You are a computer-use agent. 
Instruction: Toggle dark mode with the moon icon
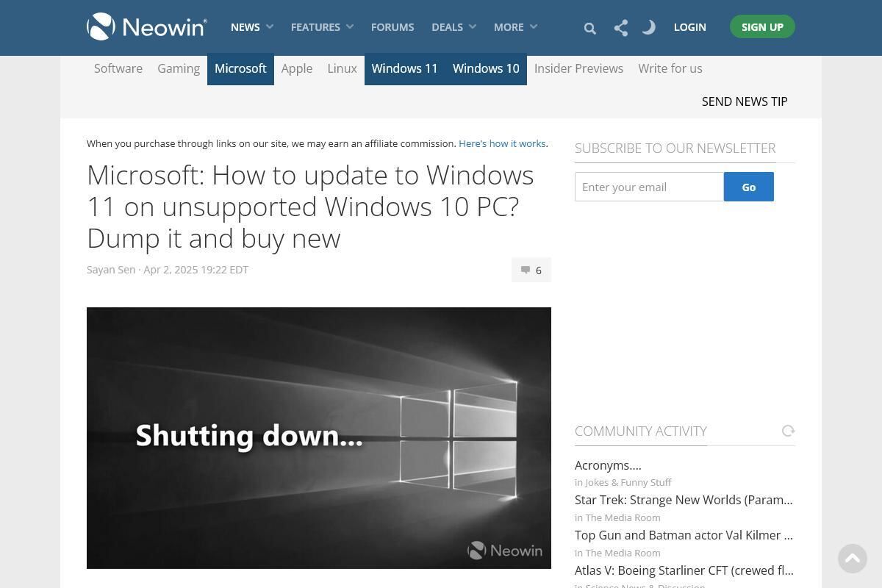coord(648,27)
